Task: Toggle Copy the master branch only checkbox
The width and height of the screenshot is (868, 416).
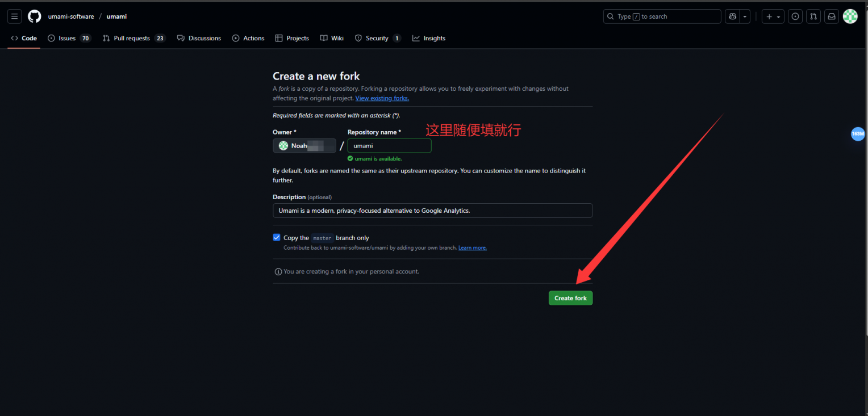Action: [x=277, y=237]
